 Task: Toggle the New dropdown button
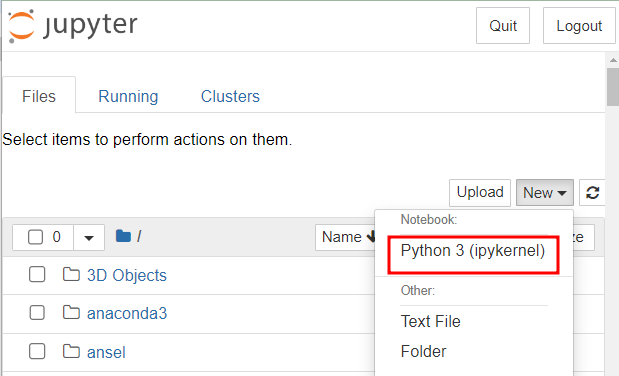pos(544,193)
